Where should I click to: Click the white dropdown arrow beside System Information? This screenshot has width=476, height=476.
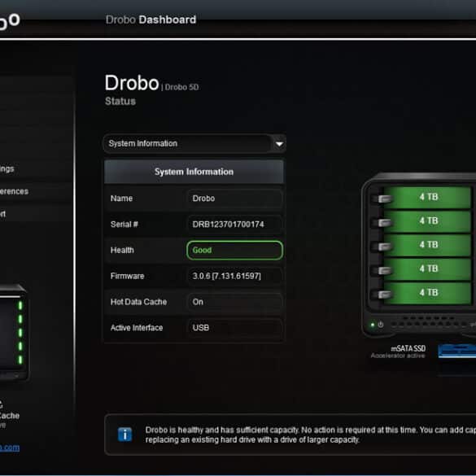tap(279, 144)
